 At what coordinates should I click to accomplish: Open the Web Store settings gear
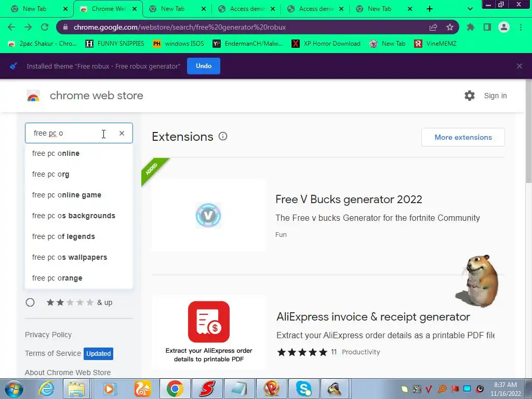(470, 96)
